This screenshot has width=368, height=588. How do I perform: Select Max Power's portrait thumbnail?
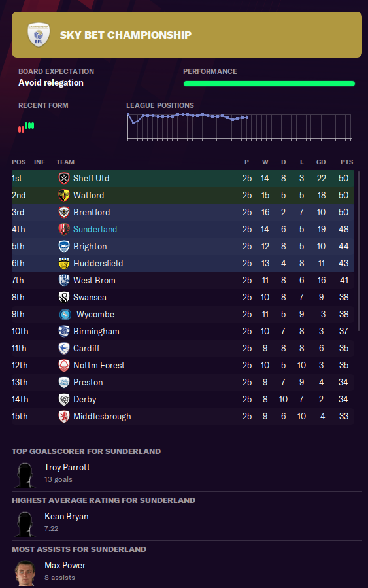click(25, 572)
